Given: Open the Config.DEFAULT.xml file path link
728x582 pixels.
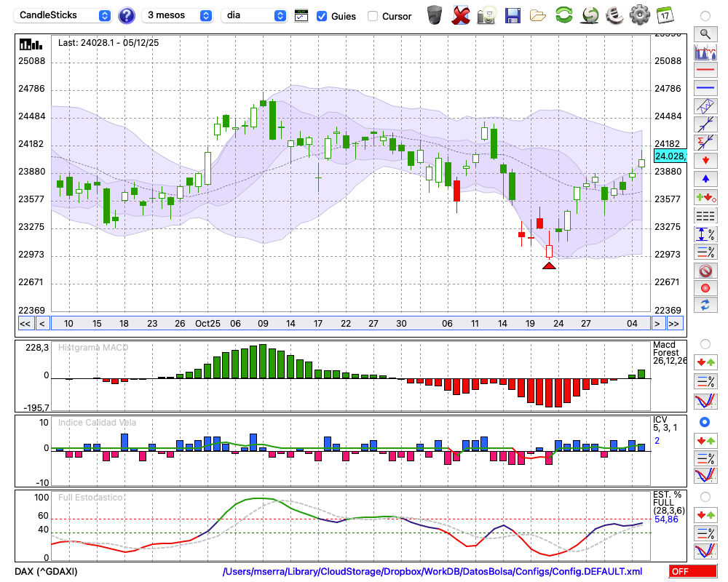Looking at the screenshot, I should tap(432, 571).
